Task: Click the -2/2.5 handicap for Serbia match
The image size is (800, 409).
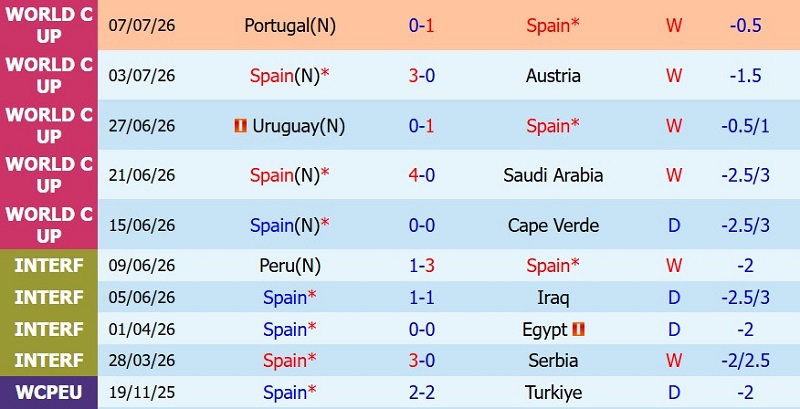Action: tap(745, 361)
